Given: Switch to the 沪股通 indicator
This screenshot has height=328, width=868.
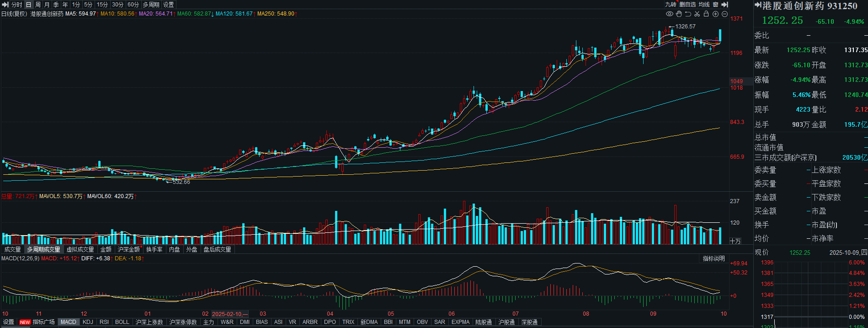Looking at the screenshot, I should click(506, 322).
